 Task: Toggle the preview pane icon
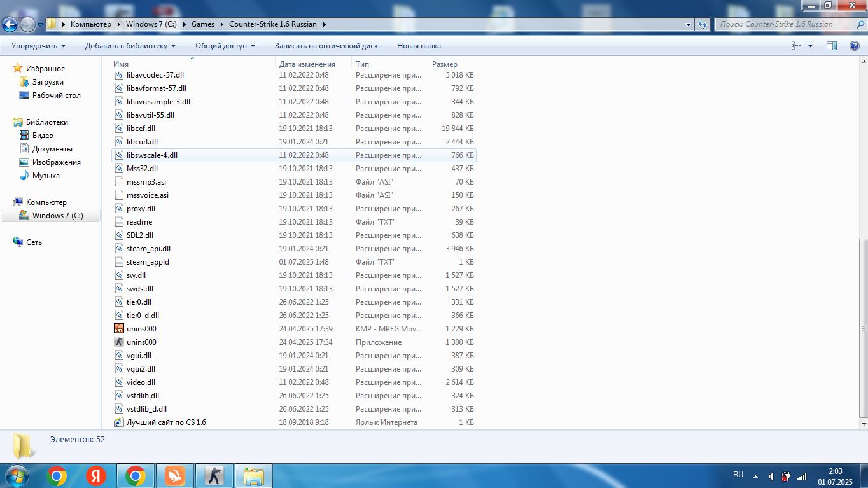coord(831,46)
